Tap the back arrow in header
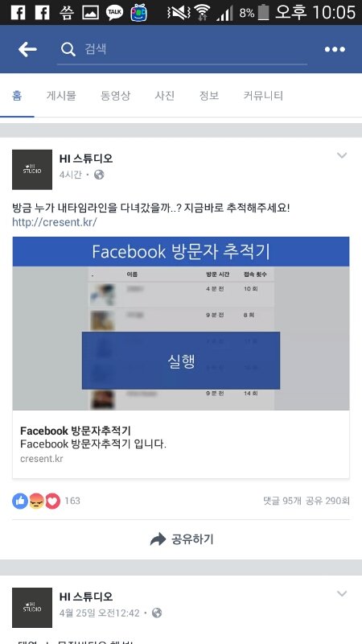Screen dimensions: 362x644 coord(27,50)
